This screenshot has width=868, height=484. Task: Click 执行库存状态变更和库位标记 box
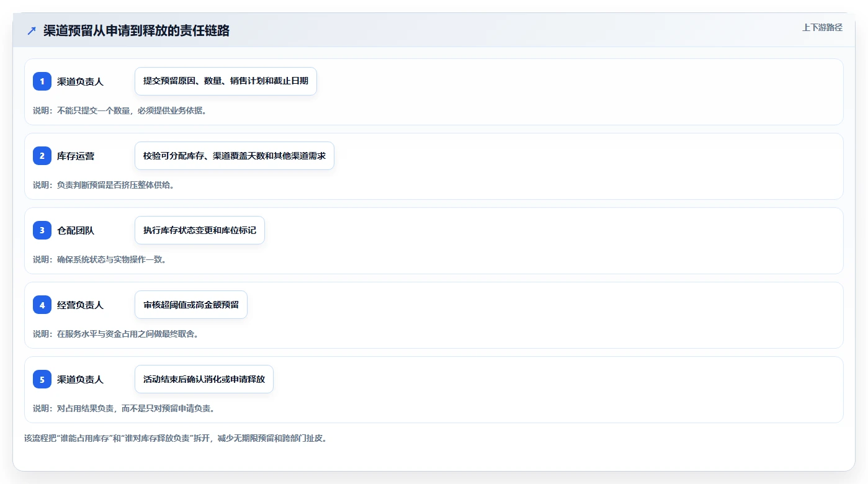click(x=200, y=230)
